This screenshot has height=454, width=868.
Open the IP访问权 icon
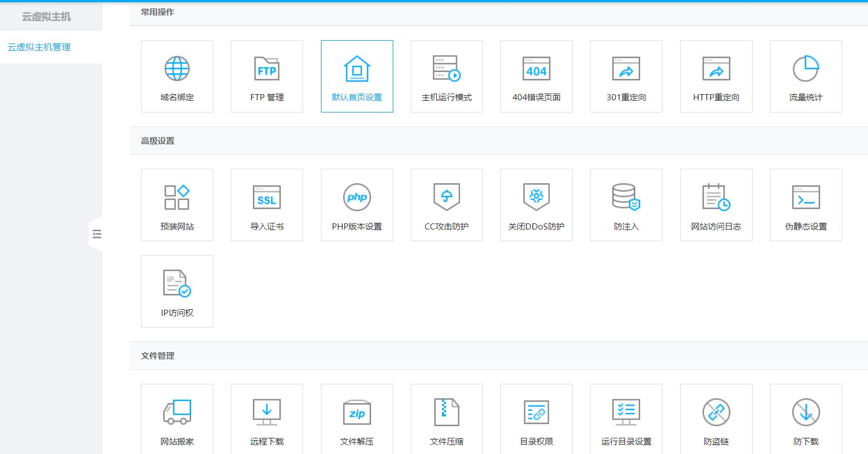(x=177, y=284)
